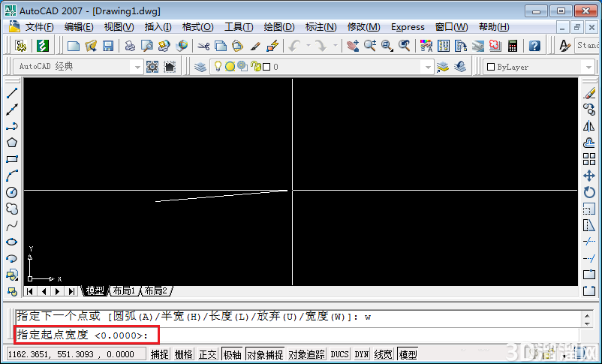Select the Polygon tool
Screen dimensions: 602x364
[12, 143]
